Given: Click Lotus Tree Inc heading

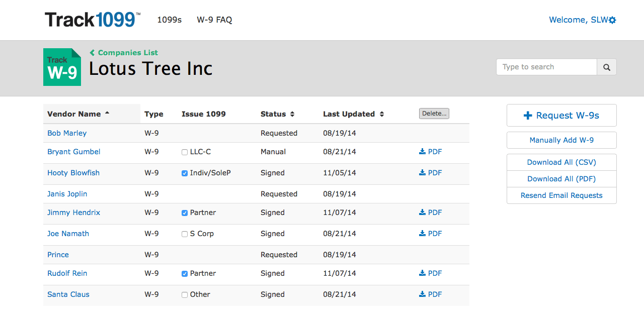Looking at the screenshot, I should [151, 69].
